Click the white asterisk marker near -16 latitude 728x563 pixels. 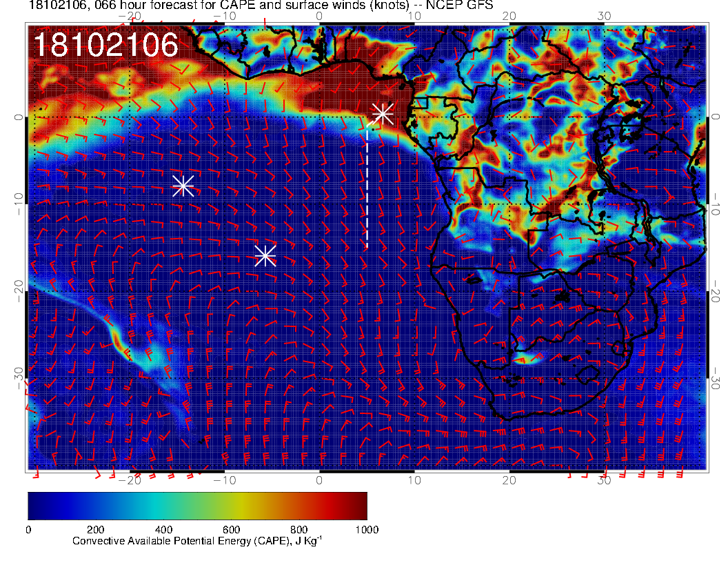click(x=265, y=256)
